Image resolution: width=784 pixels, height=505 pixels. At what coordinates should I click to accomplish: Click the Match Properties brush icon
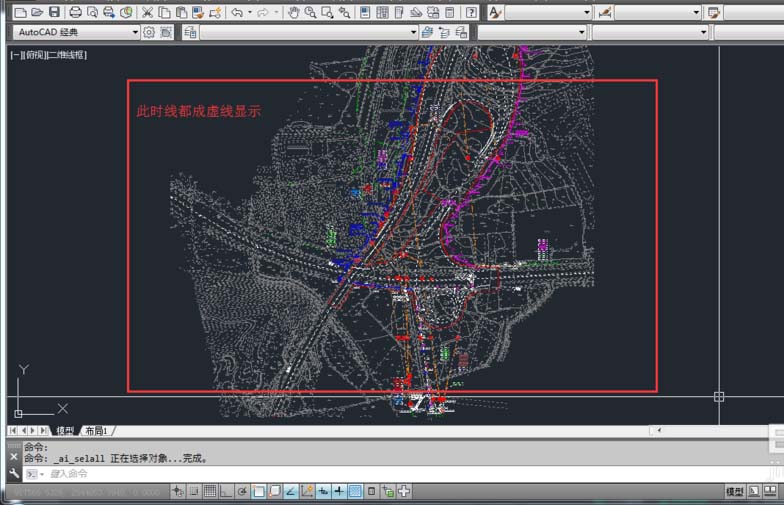[x=199, y=13]
